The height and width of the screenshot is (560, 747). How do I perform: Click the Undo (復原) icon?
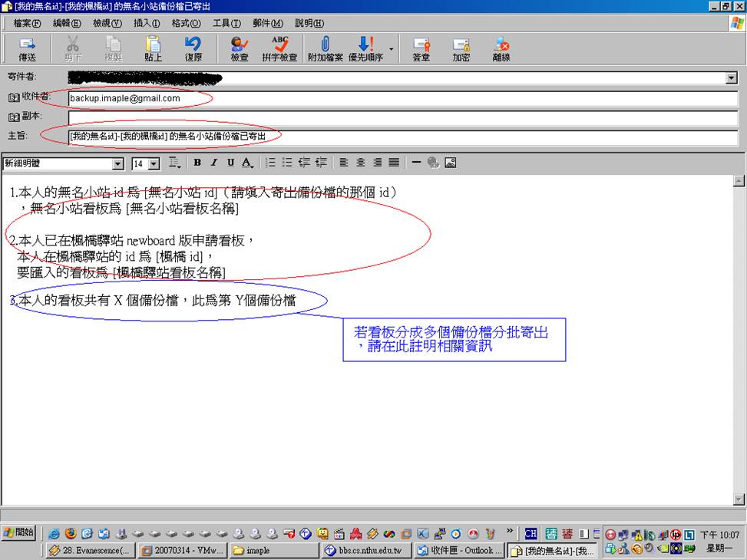click(x=193, y=49)
